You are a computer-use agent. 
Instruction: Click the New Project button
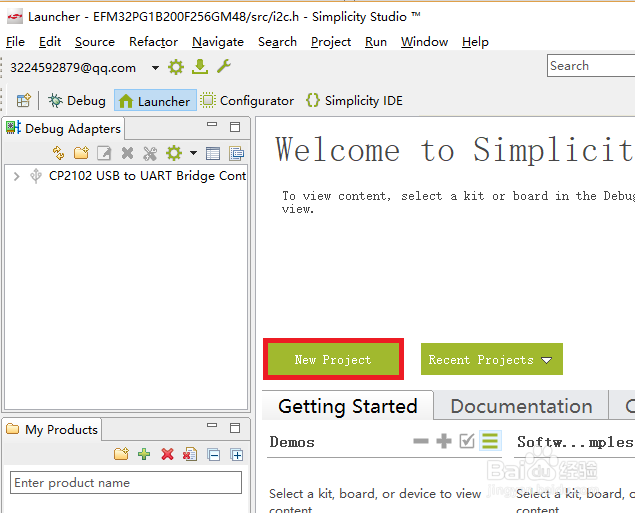pyautogui.click(x=333, y=359)
